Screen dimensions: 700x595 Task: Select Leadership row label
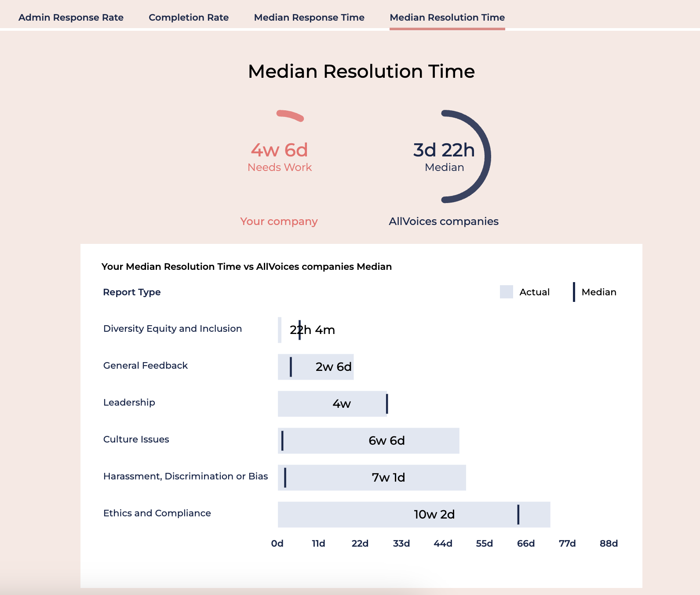pyautogui.click(x=129, y=403)
